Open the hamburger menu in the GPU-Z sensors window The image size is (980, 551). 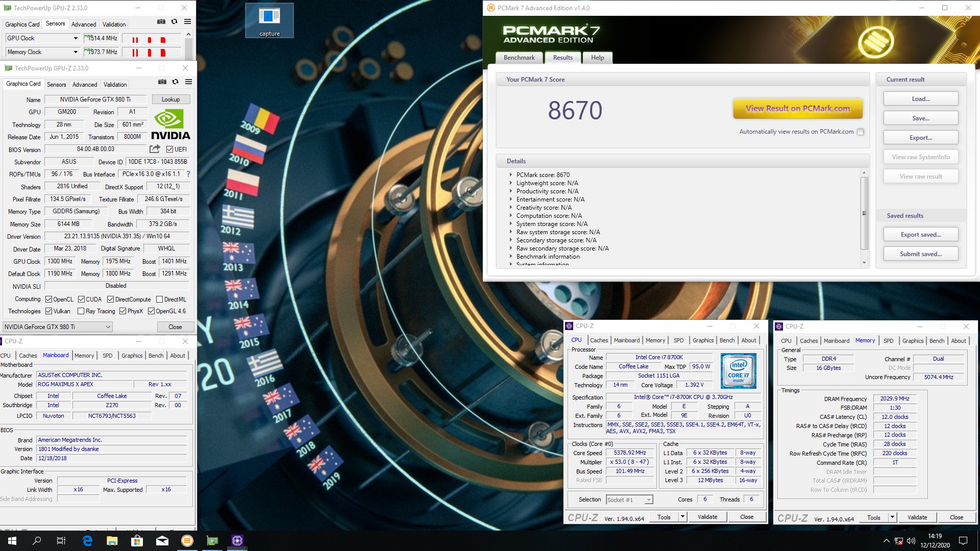(187, 21)
